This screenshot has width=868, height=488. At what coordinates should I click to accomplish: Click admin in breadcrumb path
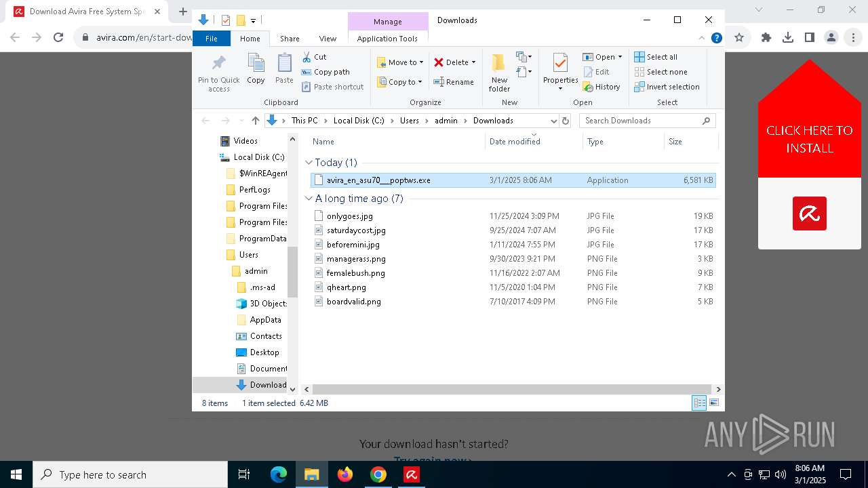coord(446,121)
